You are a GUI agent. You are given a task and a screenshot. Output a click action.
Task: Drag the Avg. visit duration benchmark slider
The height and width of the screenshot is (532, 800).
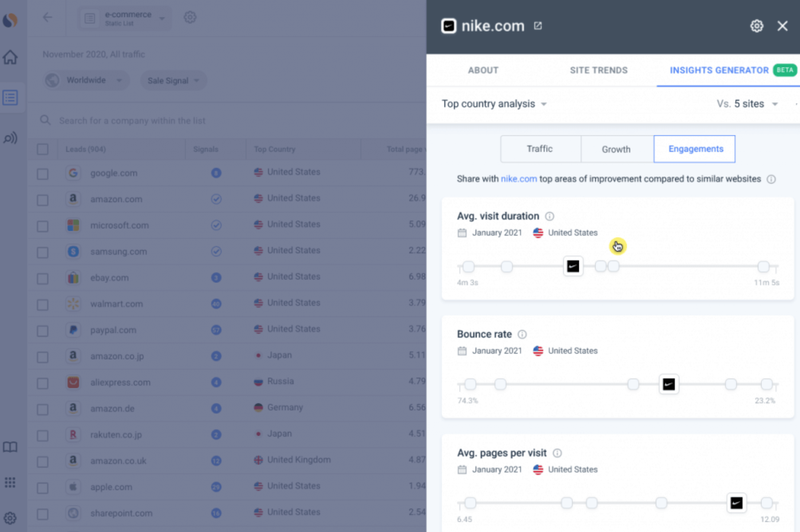point(573,266)
